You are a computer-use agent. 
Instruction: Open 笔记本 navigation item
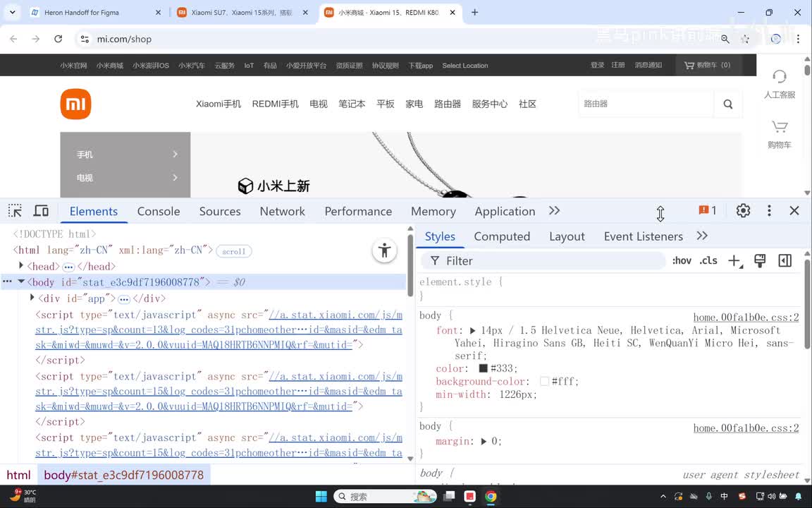click(352, 104)
